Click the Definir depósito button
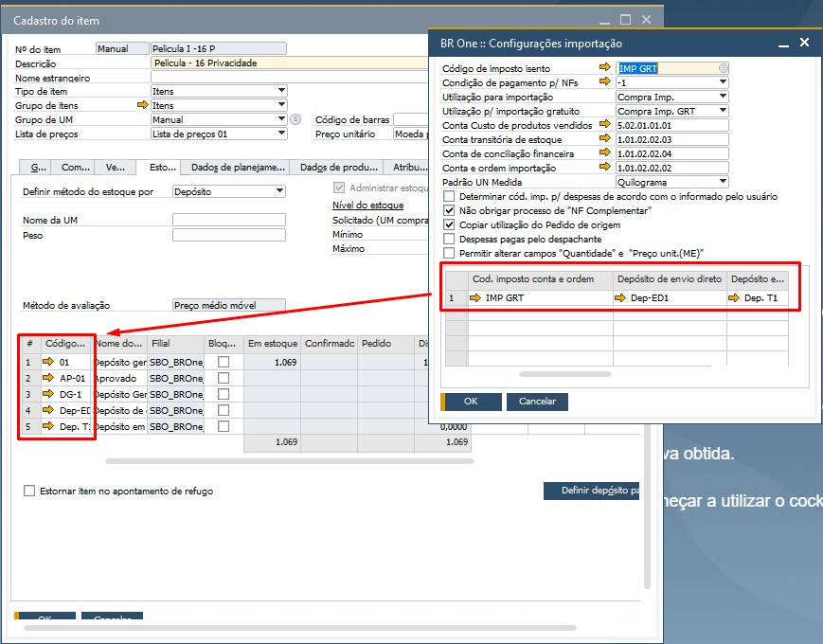The image size is (823, 644). (591, 491)
